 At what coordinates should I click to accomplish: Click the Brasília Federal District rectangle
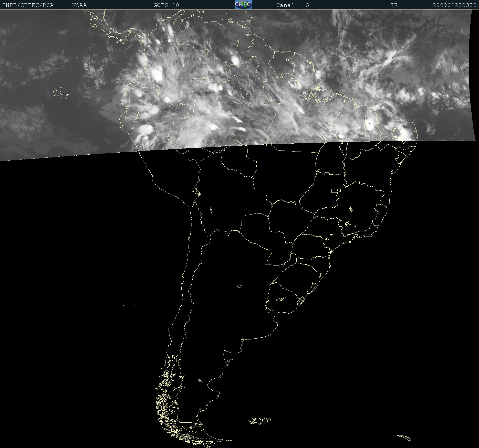334,190
